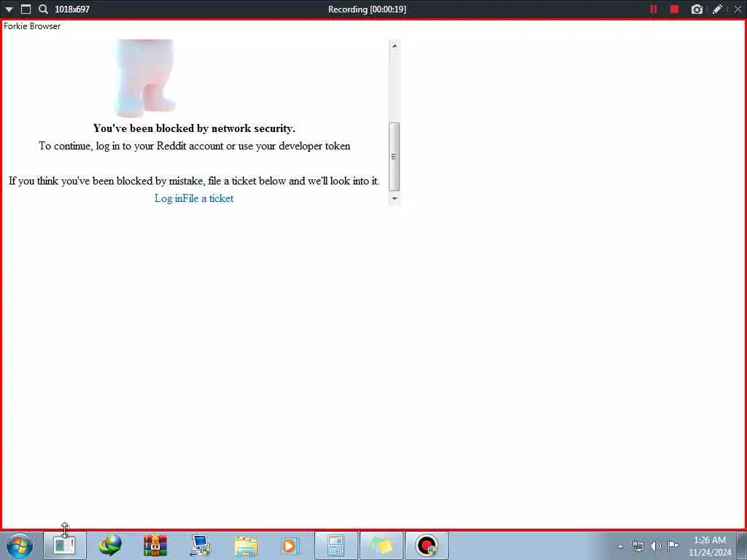This screenshot has width=747, height=560.
Task: Select the screen recorder taskbar button
Action: point(426,545)
